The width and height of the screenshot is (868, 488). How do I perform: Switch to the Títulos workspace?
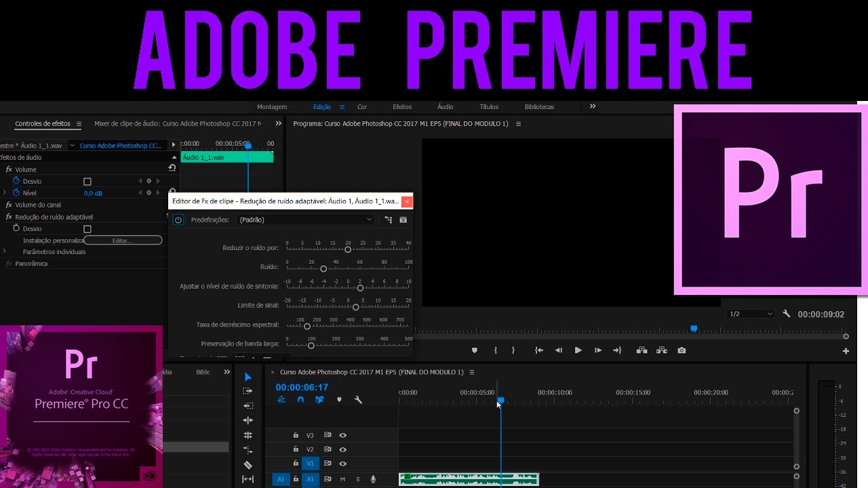[x=489, y=107]
